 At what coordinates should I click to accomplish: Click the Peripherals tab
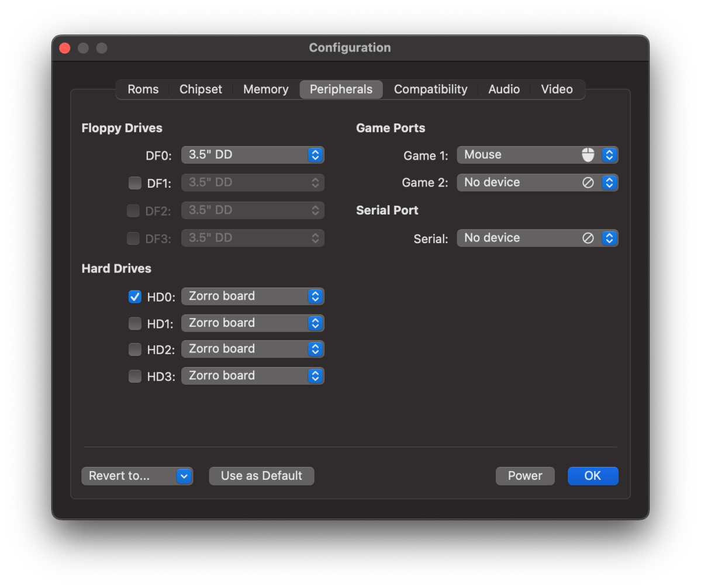(341, 89)
